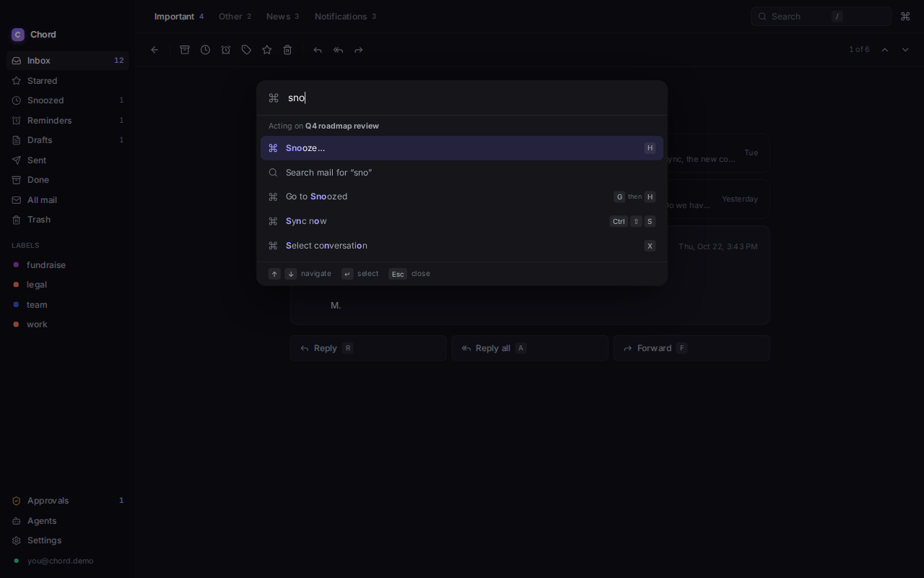The image size is (924, 578).
Task: Click the Reply button
Action: click(x=368, y=348)
